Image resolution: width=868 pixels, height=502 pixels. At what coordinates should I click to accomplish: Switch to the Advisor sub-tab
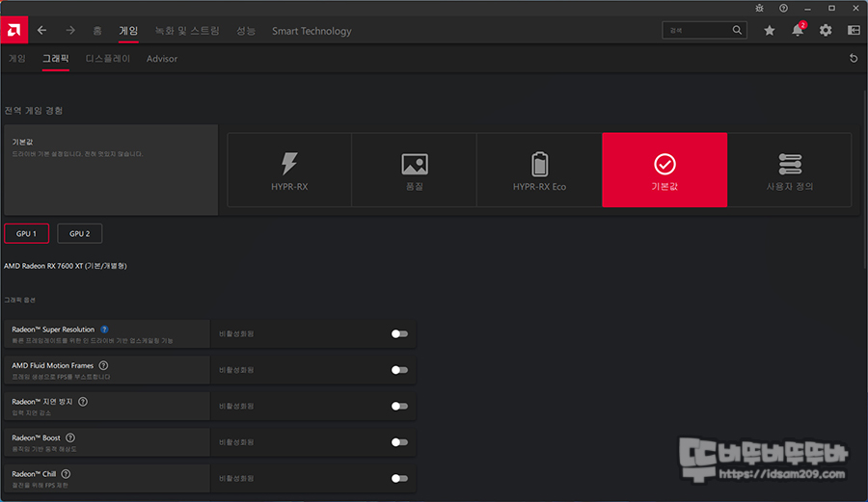[162, 59]
